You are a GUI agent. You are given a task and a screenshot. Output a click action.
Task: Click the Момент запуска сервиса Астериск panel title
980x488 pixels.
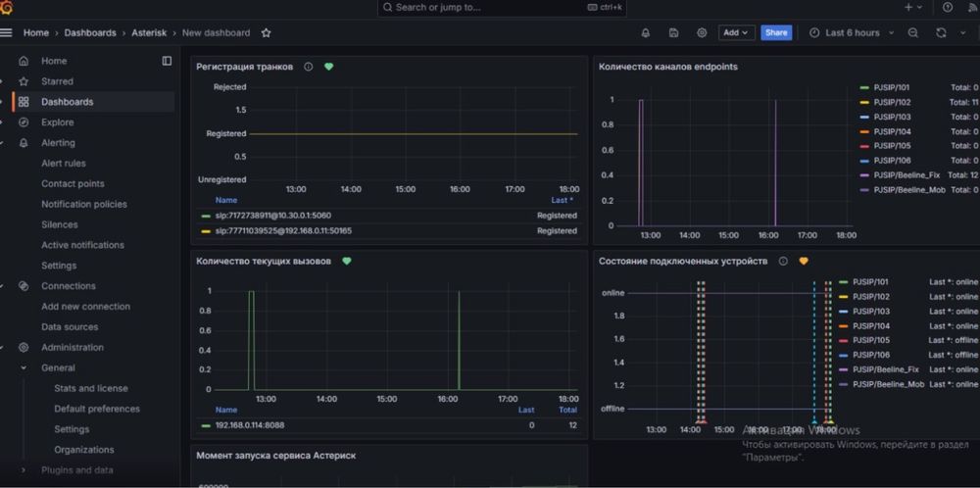coord(276,456)
